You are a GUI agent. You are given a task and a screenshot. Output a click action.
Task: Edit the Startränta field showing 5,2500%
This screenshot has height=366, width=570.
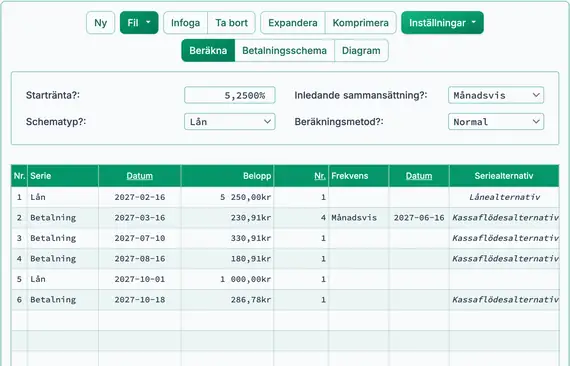(x=230, y=95)
